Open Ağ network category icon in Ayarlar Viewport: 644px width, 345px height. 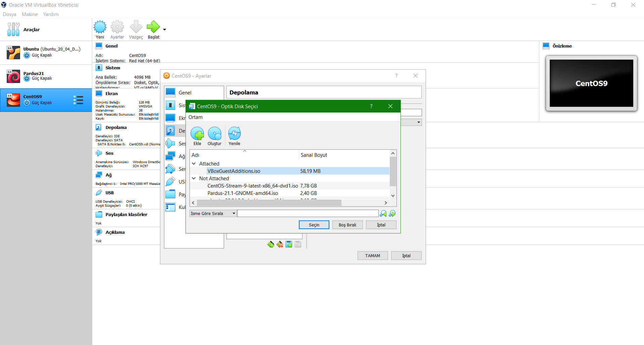170,156
